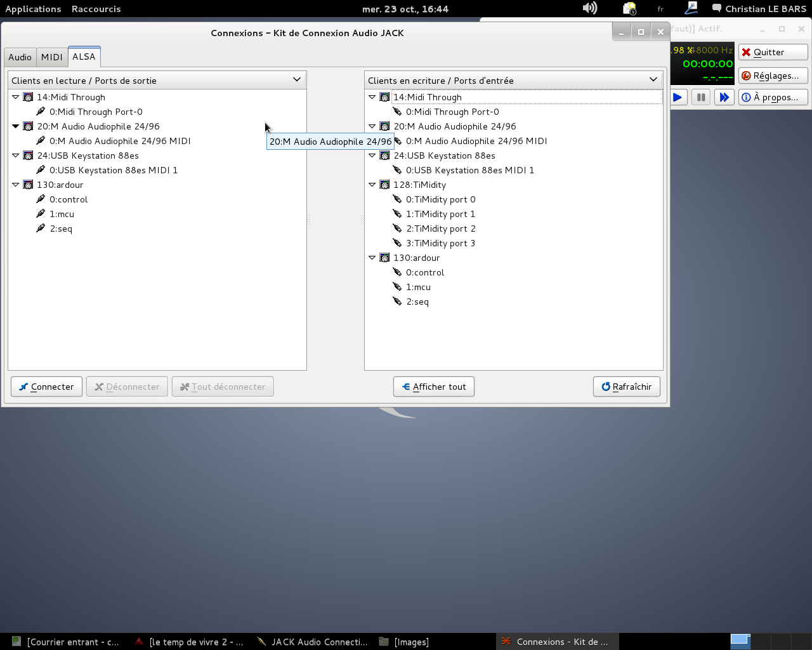This screenshot has width=812, height=650.
Task: Select 0:Midi Through Port-0 output port icon
Action: click(x=41, y=112)
